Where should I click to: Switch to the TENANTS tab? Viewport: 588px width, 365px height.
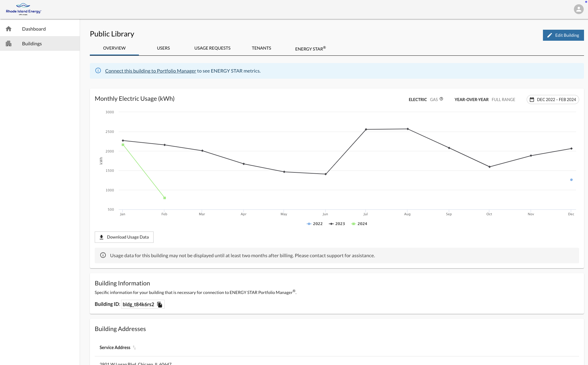tap(261, 48)
